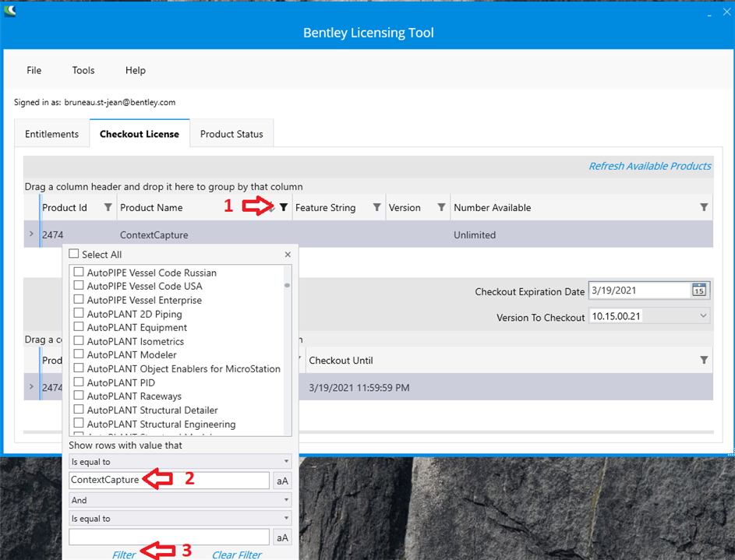The width and height of the screenshot is (735, 560).
Task: Open the Product Id column filter icon
Action: [x=108, y=207]
